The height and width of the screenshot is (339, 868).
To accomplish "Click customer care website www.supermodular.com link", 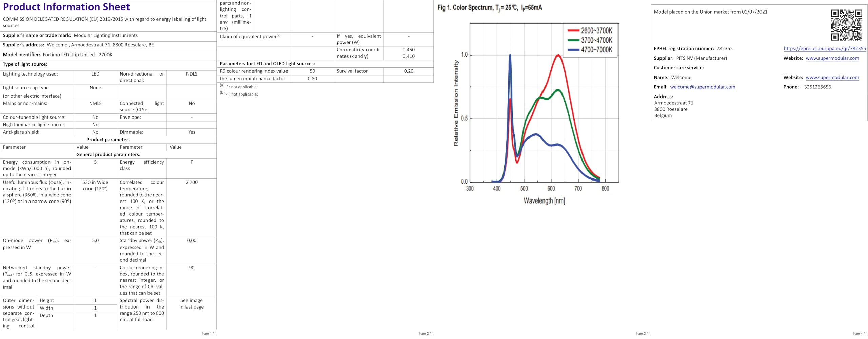I will click(832, 78).
